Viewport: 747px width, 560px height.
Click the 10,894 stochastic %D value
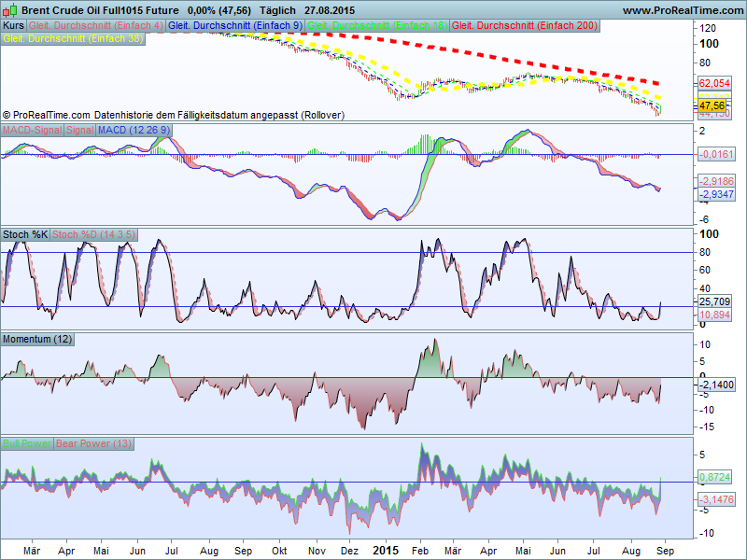[x=714, y=315]
